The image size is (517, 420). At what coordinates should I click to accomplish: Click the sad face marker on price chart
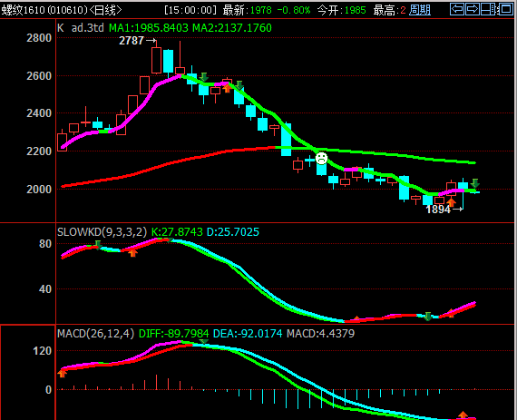pyautogui.click(x=321, y=158)
